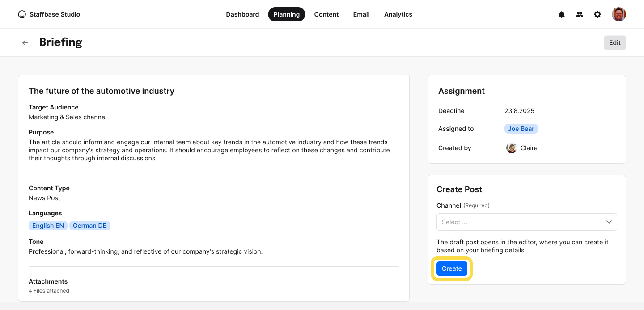Click the German DE language tag

(90, 226)
